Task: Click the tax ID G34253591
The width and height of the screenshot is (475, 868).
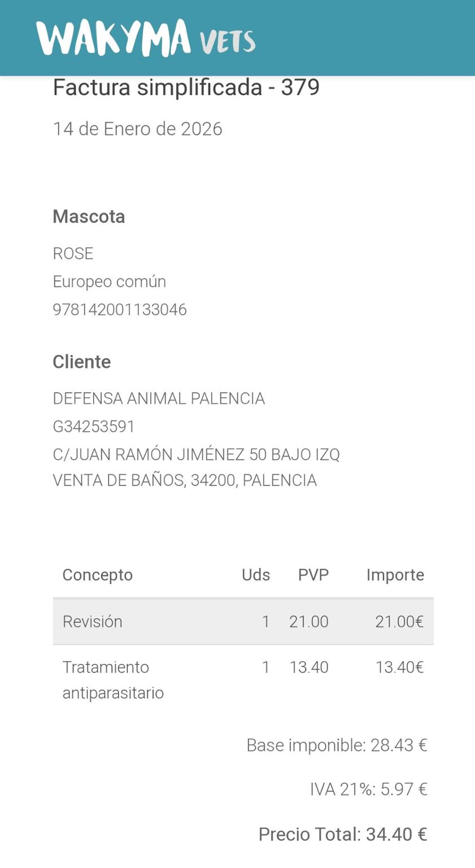Action: (x=94, y=426)
